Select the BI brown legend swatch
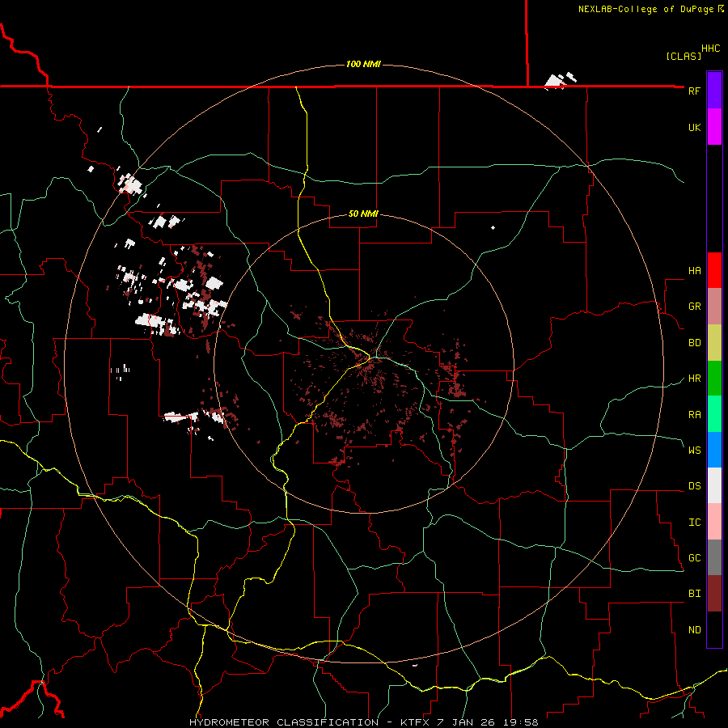This screenshot has width=728, height=728. 714,594
